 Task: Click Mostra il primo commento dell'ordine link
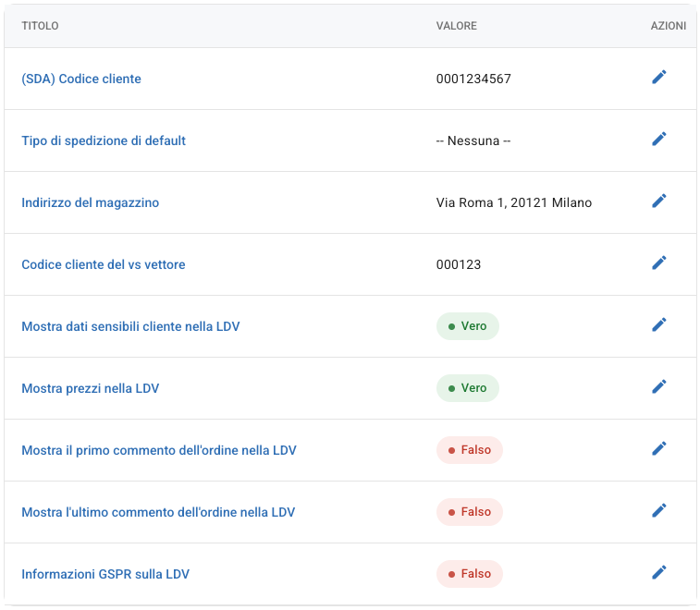(x=159, y=451)
